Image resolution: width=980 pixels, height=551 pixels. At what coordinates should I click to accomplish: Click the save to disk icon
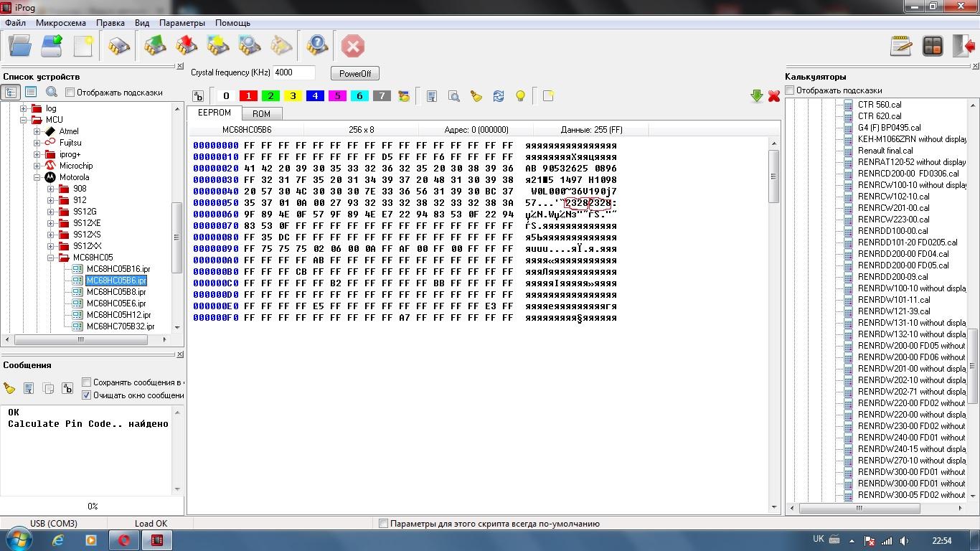point(52,47)
